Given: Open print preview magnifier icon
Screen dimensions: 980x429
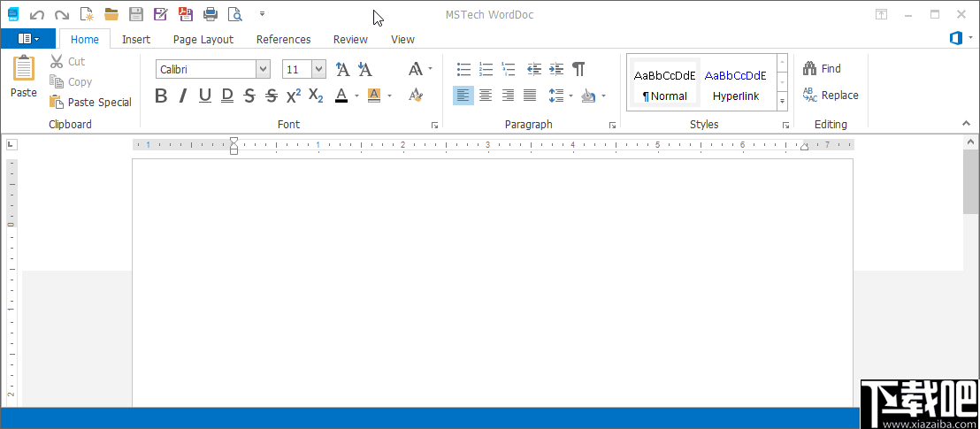Looking at the screenshot, I should [x=235, y=14].
